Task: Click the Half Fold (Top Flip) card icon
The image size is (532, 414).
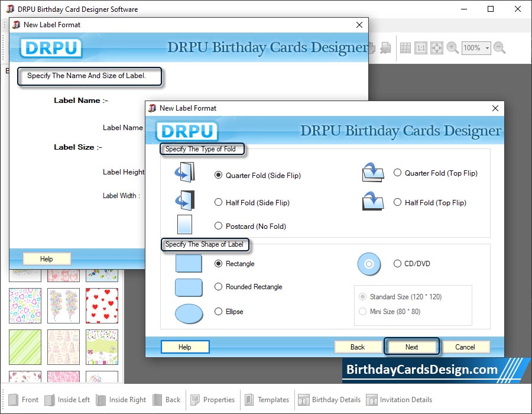Action: click(x=373, y=200)
